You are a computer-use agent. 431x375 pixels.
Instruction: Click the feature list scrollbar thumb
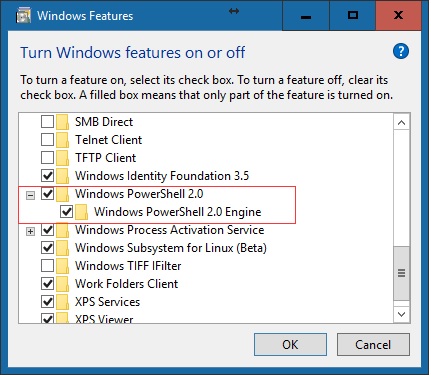pos(402,273)
